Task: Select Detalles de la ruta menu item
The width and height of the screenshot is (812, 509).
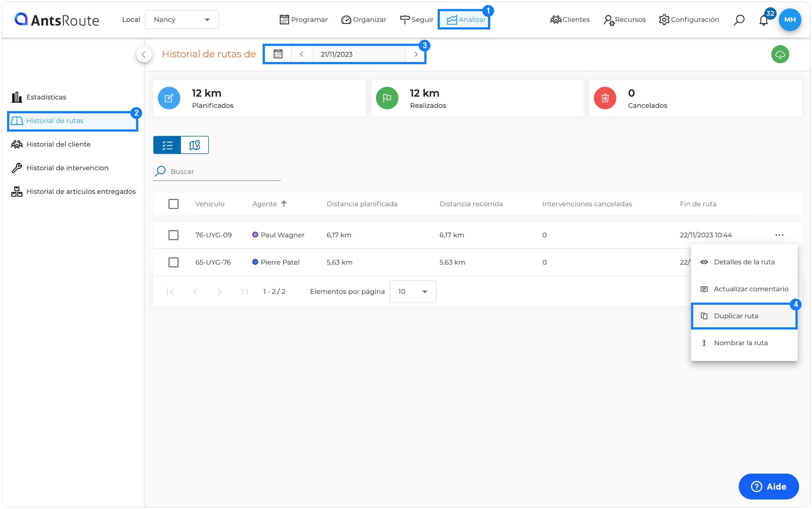Action: click(x=744, y=262)
